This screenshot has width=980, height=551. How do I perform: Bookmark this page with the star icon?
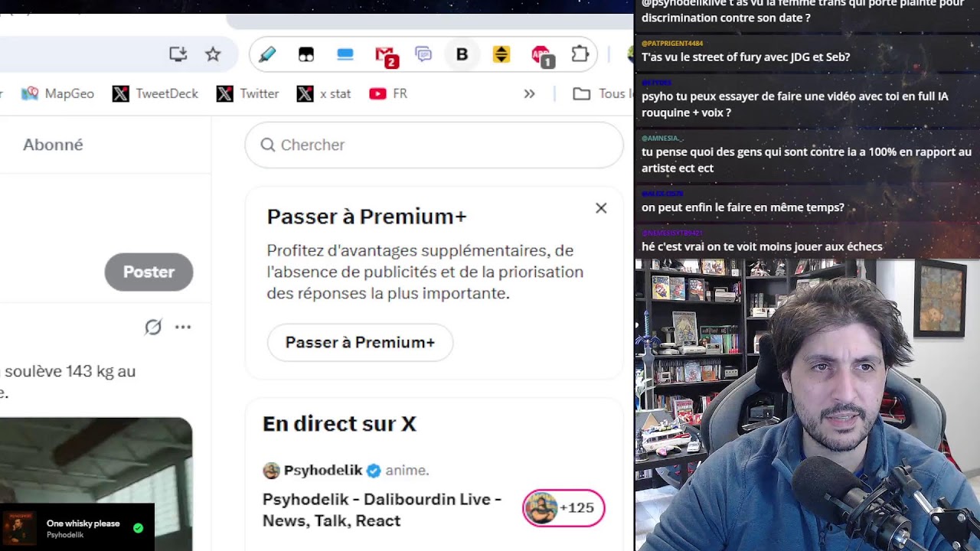pos(213,54)
